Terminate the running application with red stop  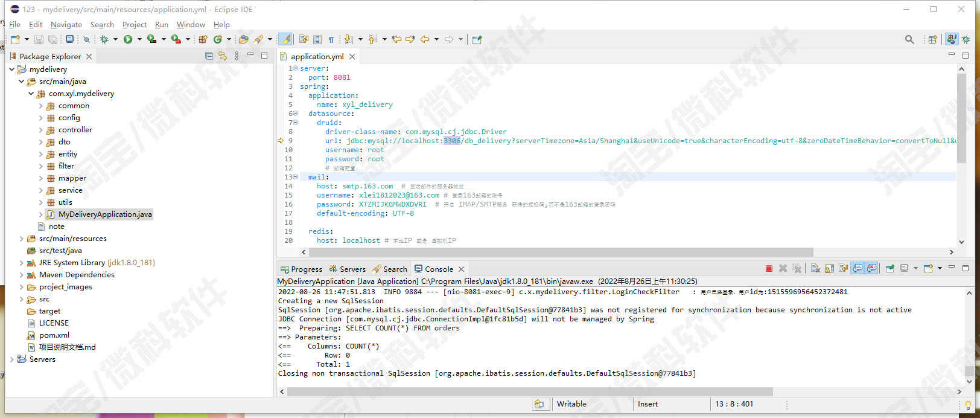[769, 269]
